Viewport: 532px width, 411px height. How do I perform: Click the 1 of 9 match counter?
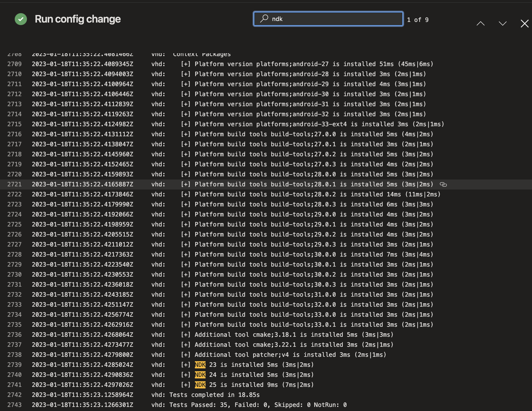418,19
